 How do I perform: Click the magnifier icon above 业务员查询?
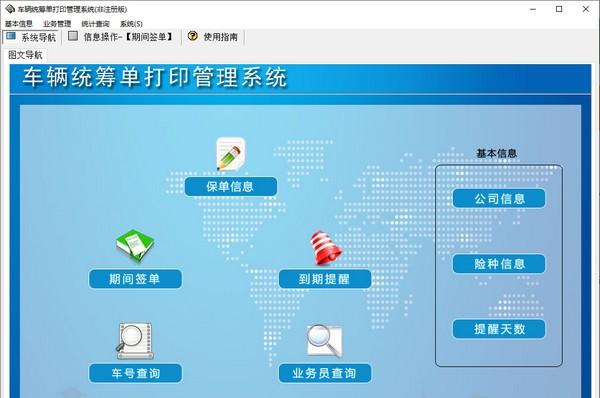[324, 341]
